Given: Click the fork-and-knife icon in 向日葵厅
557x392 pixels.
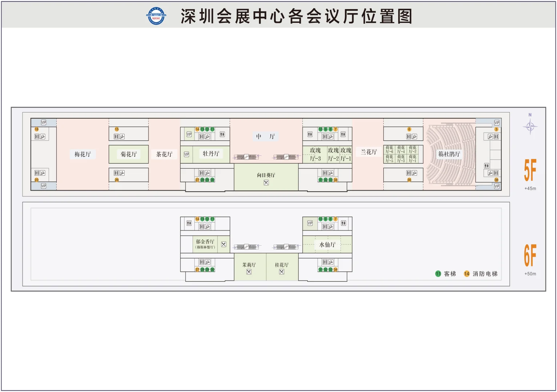Looking at the screenshot, I should click(x=266, y=183).
